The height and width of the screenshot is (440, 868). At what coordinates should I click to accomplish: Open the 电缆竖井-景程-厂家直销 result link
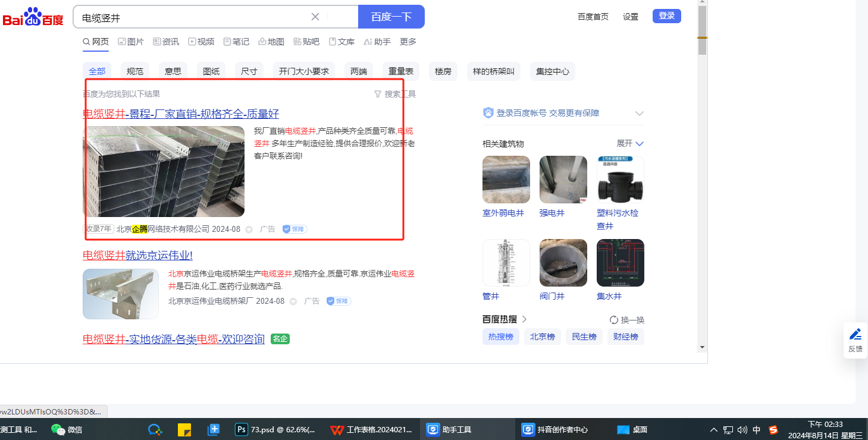pos(181,114)
